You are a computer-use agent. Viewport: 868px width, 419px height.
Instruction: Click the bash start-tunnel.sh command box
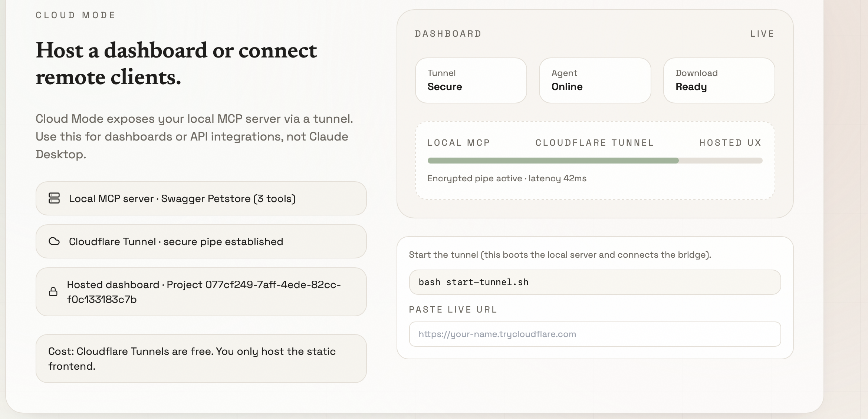(x=595, y=282)
